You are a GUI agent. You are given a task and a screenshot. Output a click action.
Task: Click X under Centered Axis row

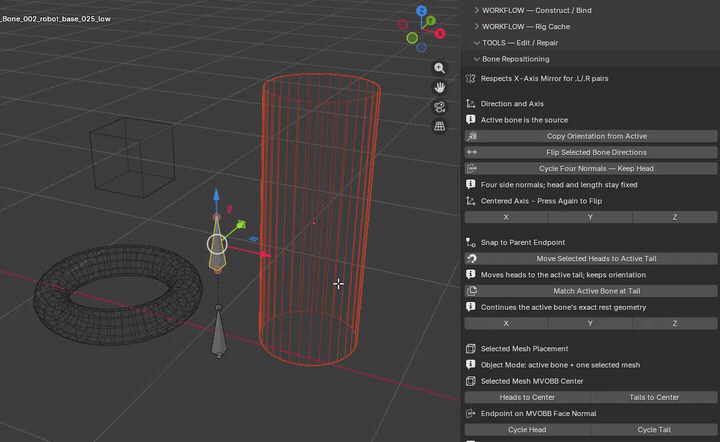click(x=506, y=217)
